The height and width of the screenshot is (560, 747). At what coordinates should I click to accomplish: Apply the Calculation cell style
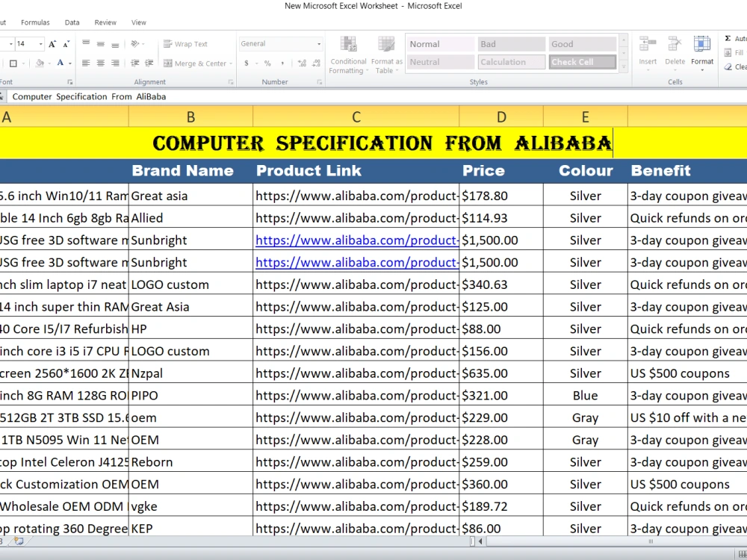point(511,62)
